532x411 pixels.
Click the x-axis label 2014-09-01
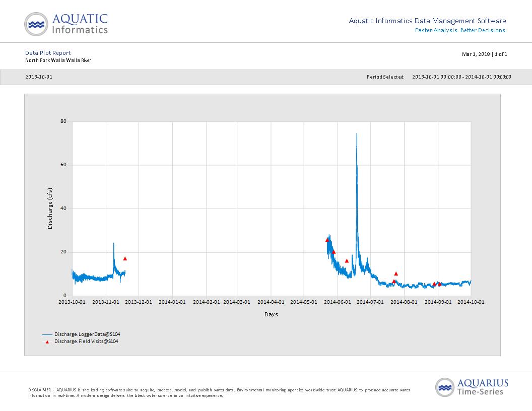[438, 302]
